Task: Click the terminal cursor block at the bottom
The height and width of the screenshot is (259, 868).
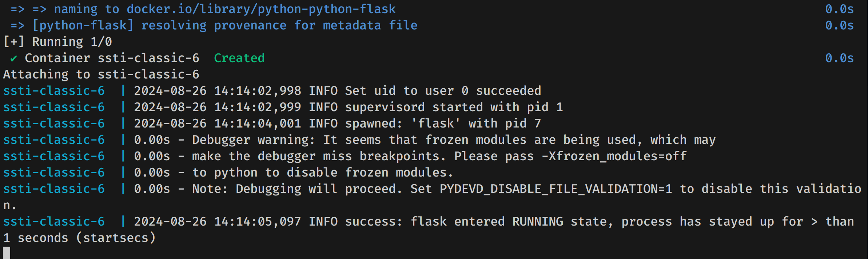Action: pyautogui.click(x=7, y=253)
